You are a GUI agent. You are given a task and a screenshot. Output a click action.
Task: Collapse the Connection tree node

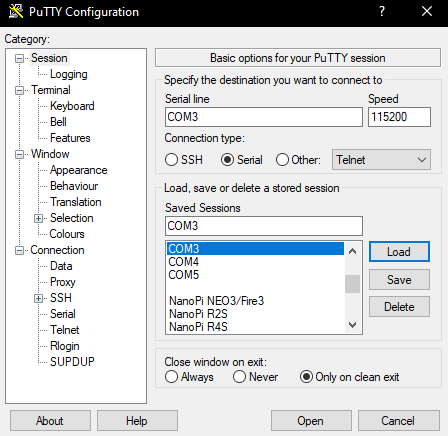click(20, 251)
